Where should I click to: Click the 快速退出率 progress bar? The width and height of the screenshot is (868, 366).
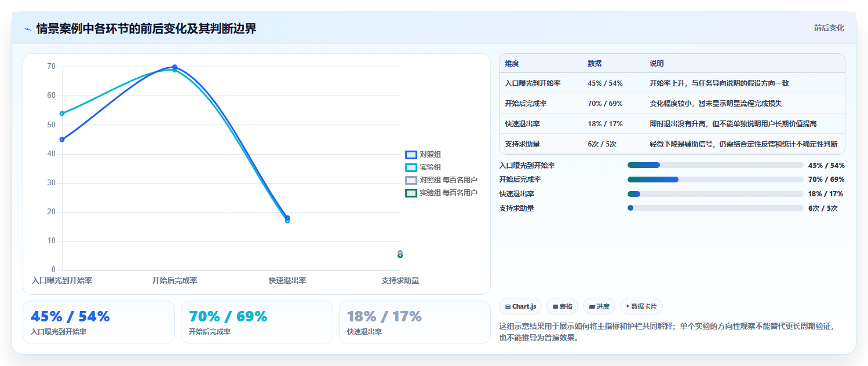point(716,194)
